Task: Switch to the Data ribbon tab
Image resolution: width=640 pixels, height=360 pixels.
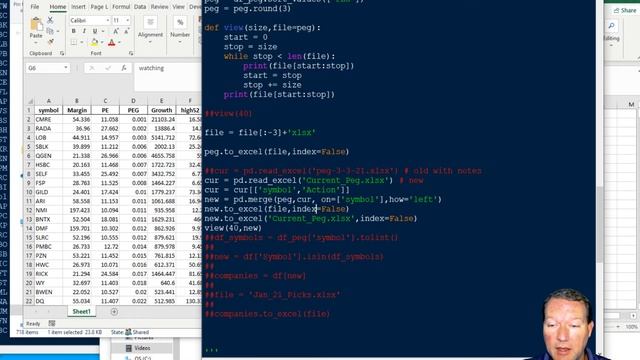Action: click(140, 7)
